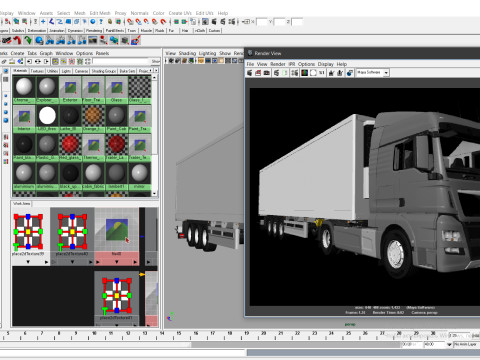Click the Show button beside Hypershade search field
Viewport: 480px width, 360px height.
156,61
